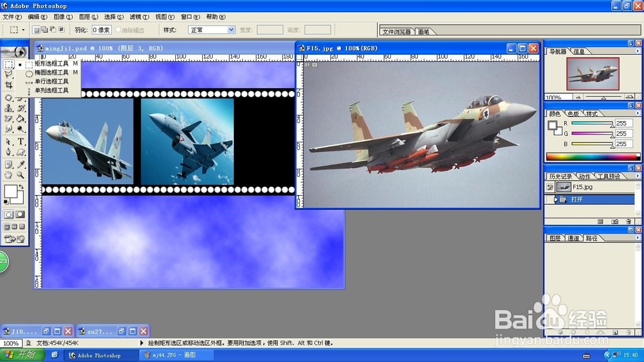Swap foreground and background colors
Screen dimensions: 644x362
21,187
